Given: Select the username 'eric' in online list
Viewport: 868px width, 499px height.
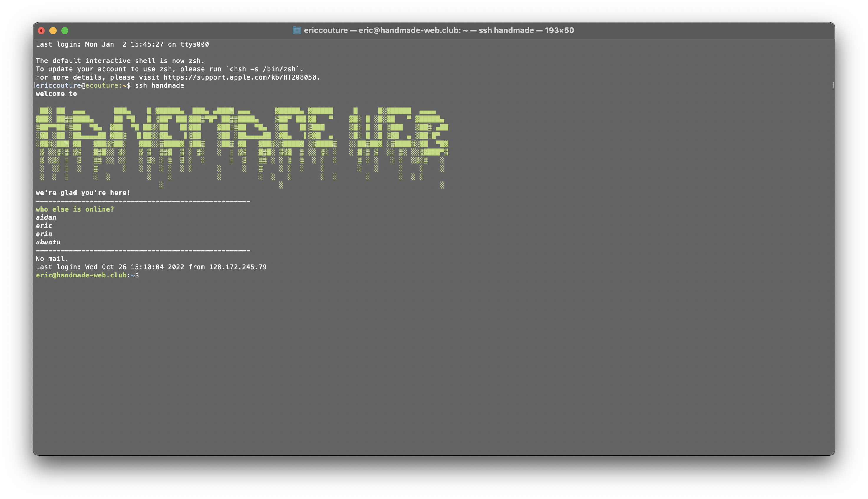Looking at the screenshot, I should click(44, 226).
